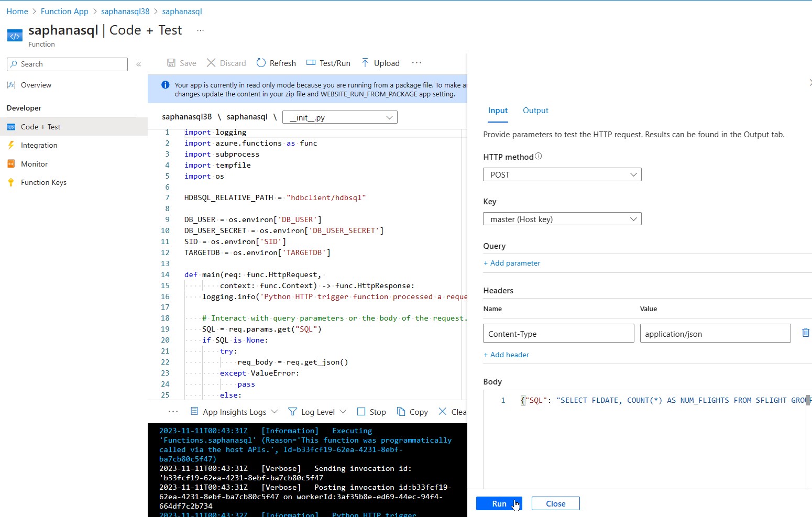Go to Home breadcrumb
The image size is (812, 517).
(x=17, y=11)
